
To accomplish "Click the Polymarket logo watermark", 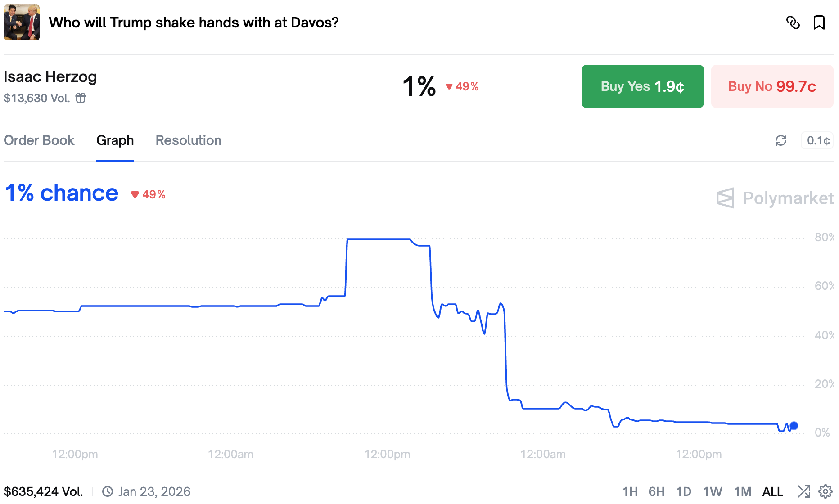I will (x=774, y=198).
